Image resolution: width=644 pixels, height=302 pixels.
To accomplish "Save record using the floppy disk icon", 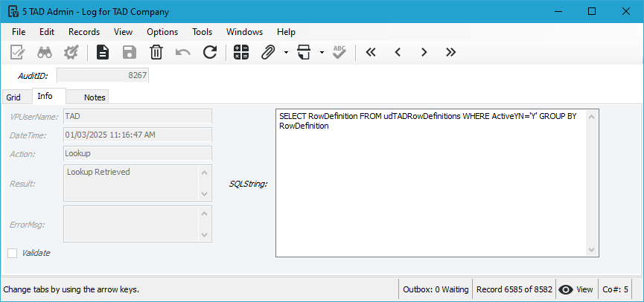I will (x=130, y=53).
